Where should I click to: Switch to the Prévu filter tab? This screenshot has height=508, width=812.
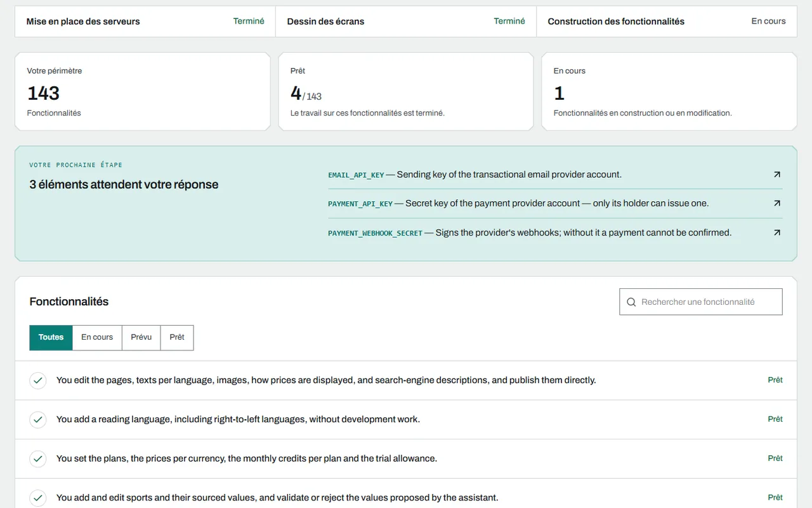(x=141, y=338)
